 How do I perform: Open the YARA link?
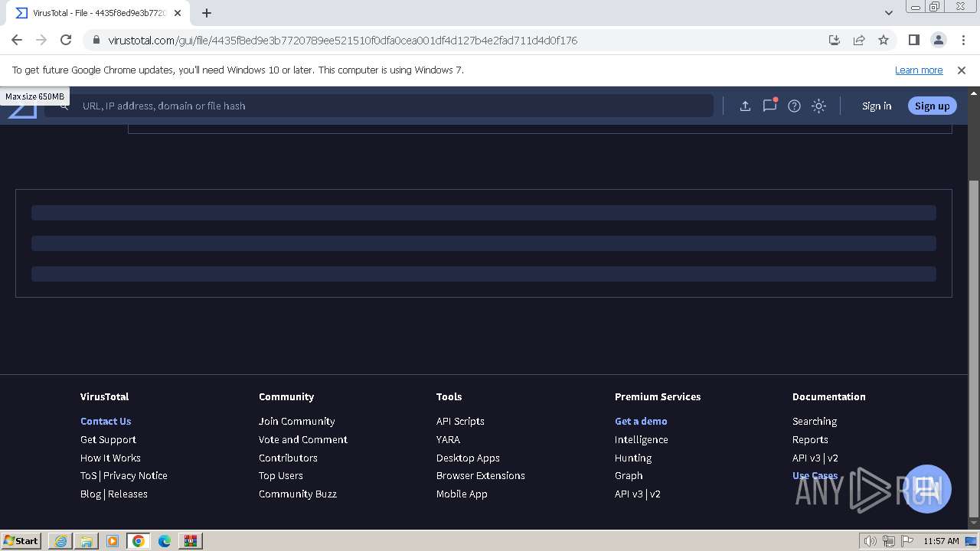[448, 439]
